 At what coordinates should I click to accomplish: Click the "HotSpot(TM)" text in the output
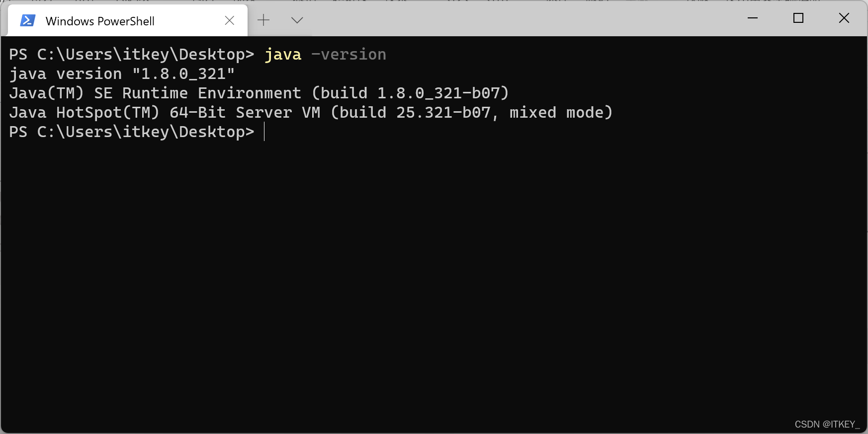[108, 113]
